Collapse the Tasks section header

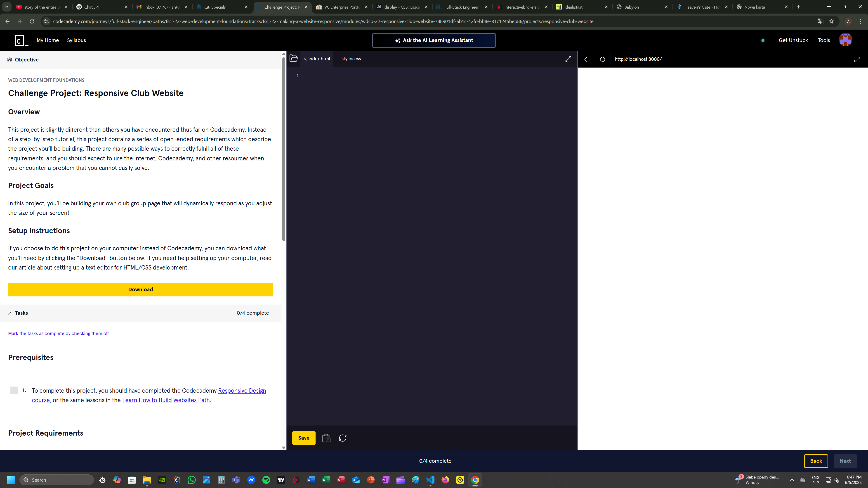point(21,313)
